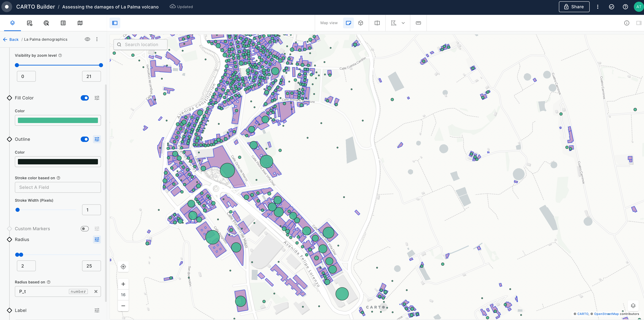Image resolution: width=644 pixels, height=320 pixels.
Task: Enable the Custom Markers toggle
Action: coord(84,229)
